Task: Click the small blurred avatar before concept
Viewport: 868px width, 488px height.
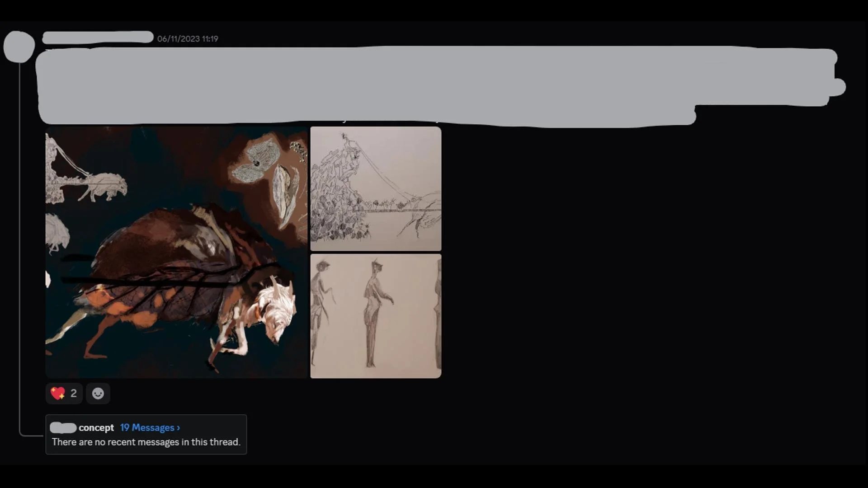Action: [x=63, y=427]
